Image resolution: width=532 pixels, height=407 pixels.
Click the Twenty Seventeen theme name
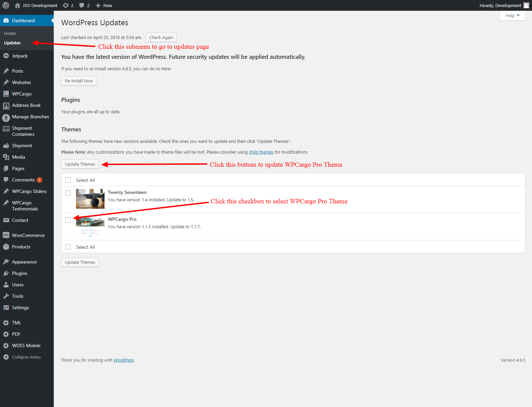point(127,192)
